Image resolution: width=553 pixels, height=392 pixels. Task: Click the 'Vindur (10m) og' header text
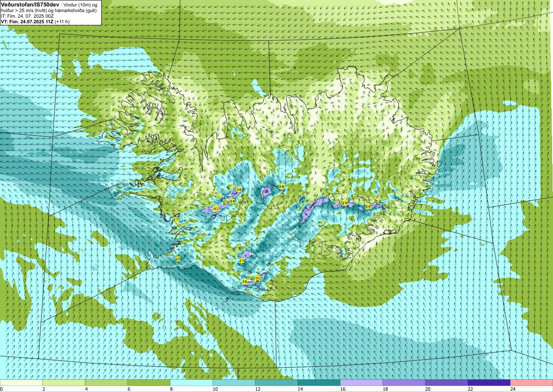[81, 4]
